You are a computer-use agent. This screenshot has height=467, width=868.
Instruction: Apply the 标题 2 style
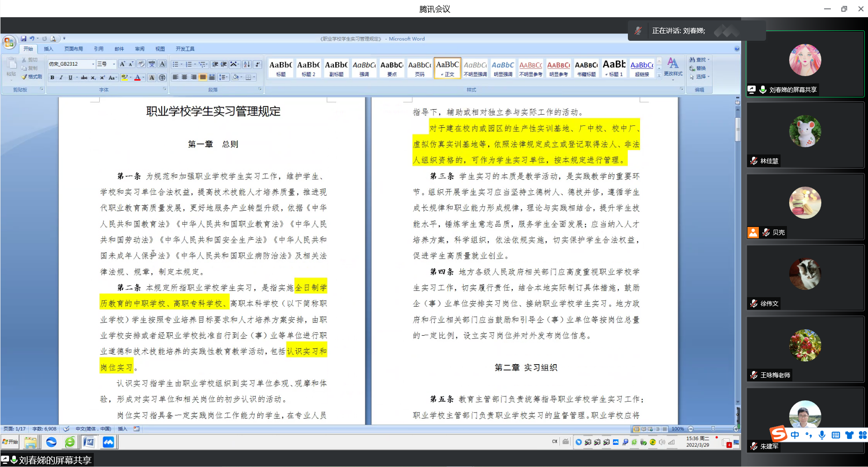tap(309, 68)
